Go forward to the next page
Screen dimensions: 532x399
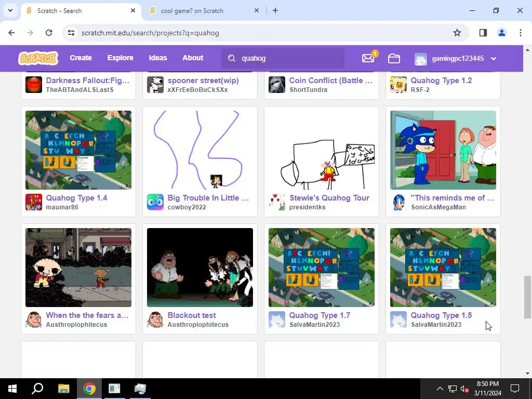pos(30,33)
